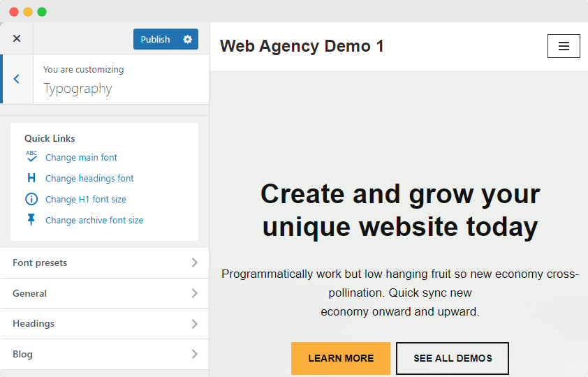Click the chevron on the Blog row
Viewport: 588px width, 377px height.
click(195, 354)
